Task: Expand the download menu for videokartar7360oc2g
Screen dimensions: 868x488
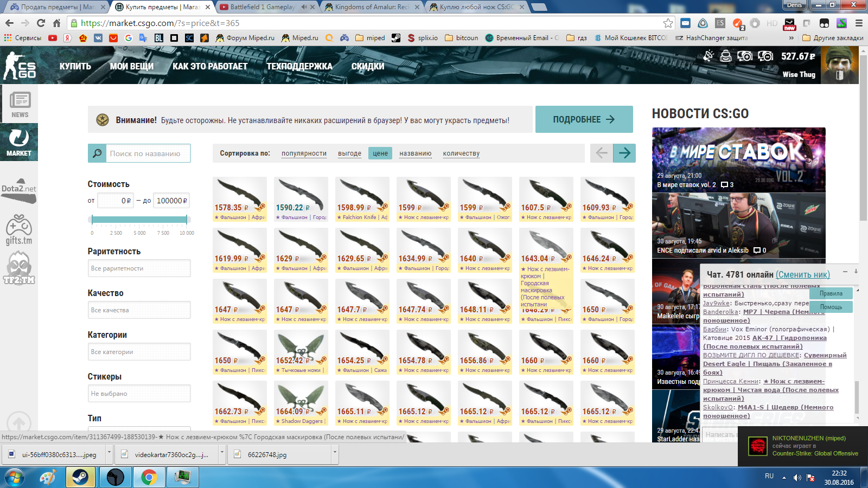Action: click(x=222, y=454)
